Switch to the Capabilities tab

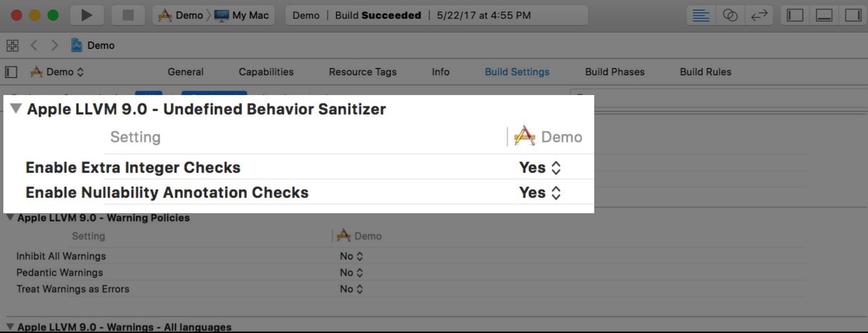click(x=266, y=72)
